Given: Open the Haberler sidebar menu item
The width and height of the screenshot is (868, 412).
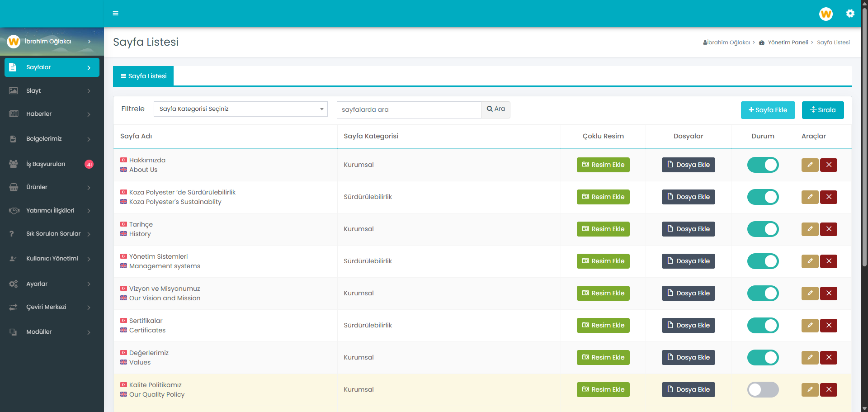Looking at the screenshot, I should coord(52,114).
